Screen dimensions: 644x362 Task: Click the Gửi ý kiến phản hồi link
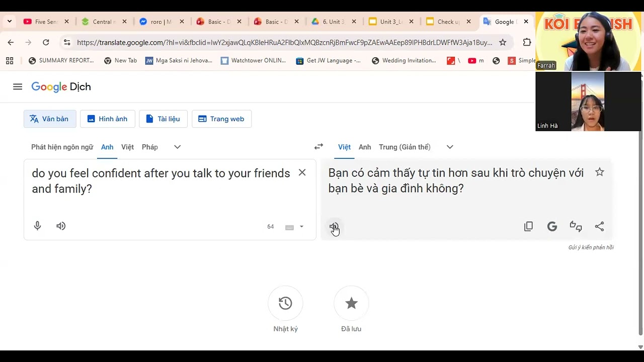591,247
